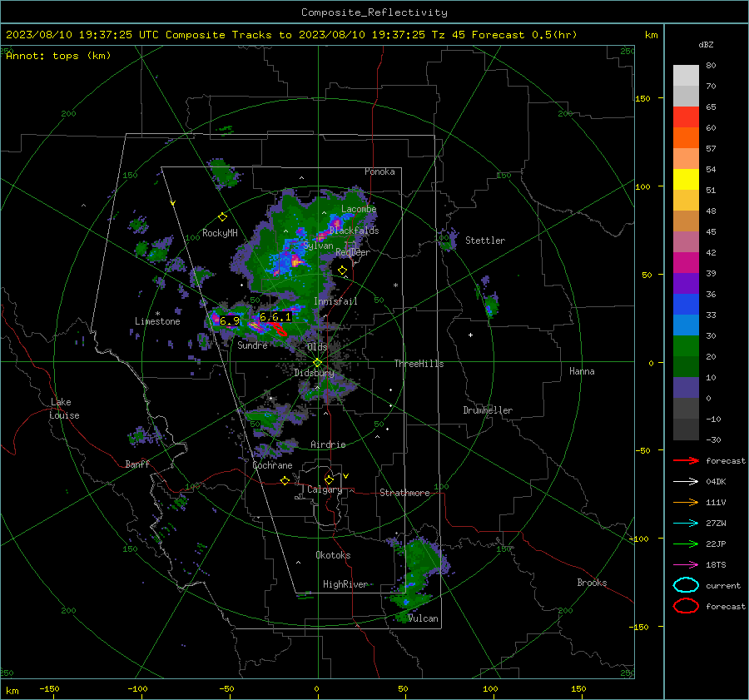Click the Banff town label
Viewport: 749px width, 700px height.
point(137,464)
